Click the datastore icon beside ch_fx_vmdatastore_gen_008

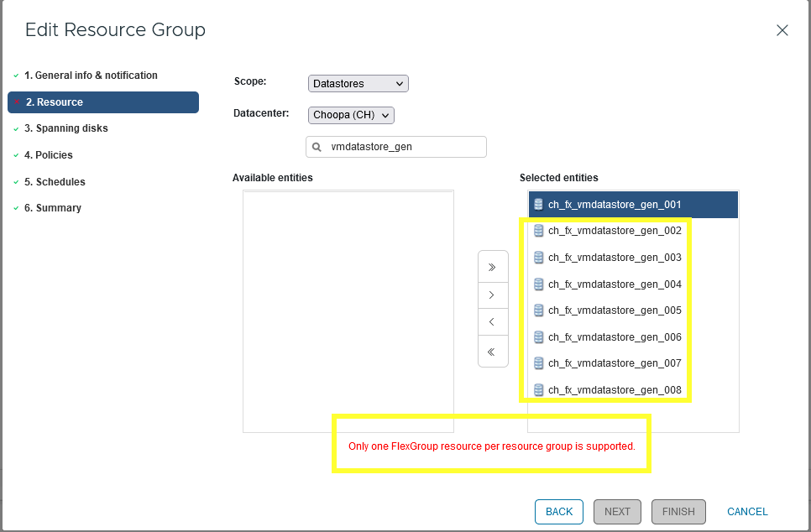tap(537, 389)
